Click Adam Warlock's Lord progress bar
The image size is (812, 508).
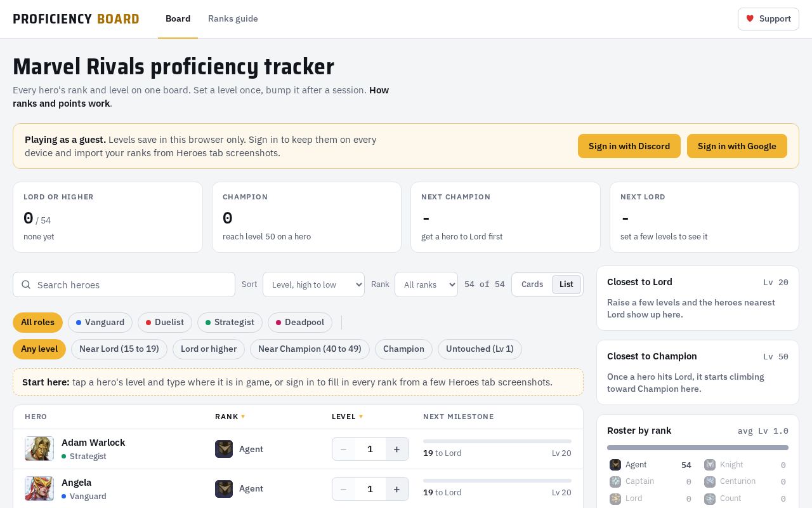497,441
